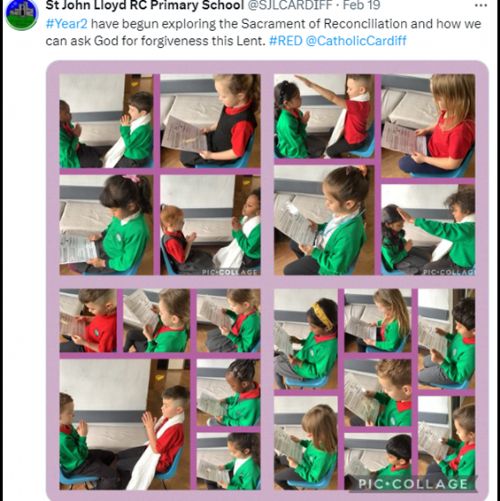This screenshot has width=500, height=501.
Task: Open St John Lloyd RC Primary School profile name
Action: 145,5
